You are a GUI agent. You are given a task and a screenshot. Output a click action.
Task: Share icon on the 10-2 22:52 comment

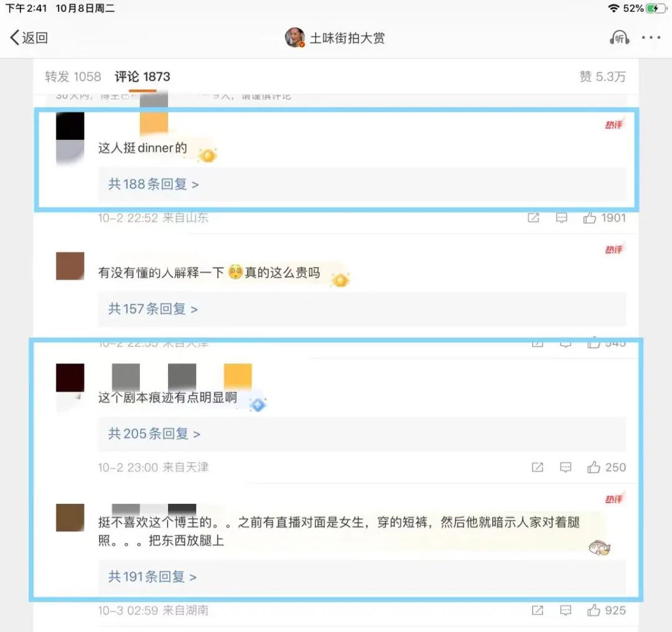tap(534, 218)
